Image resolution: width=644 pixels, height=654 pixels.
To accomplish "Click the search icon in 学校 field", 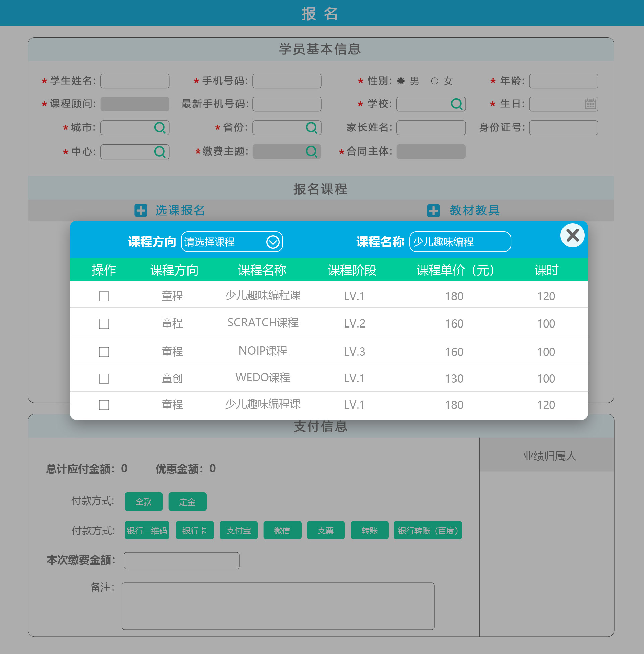I will point(457,104).
